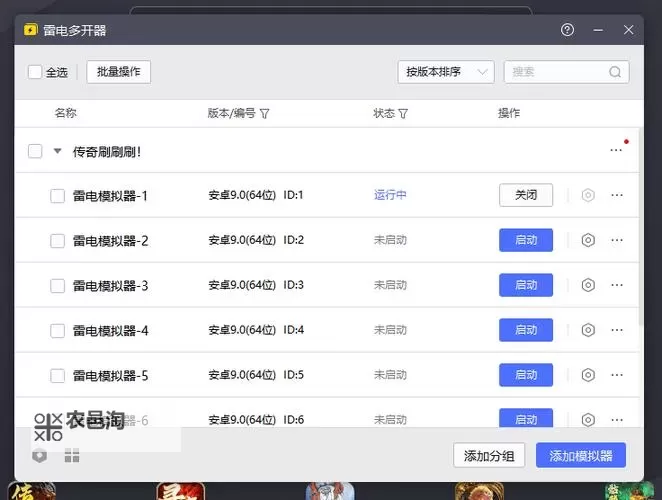Open more options for 传奇刷刷刷 group

pos(616,151)
